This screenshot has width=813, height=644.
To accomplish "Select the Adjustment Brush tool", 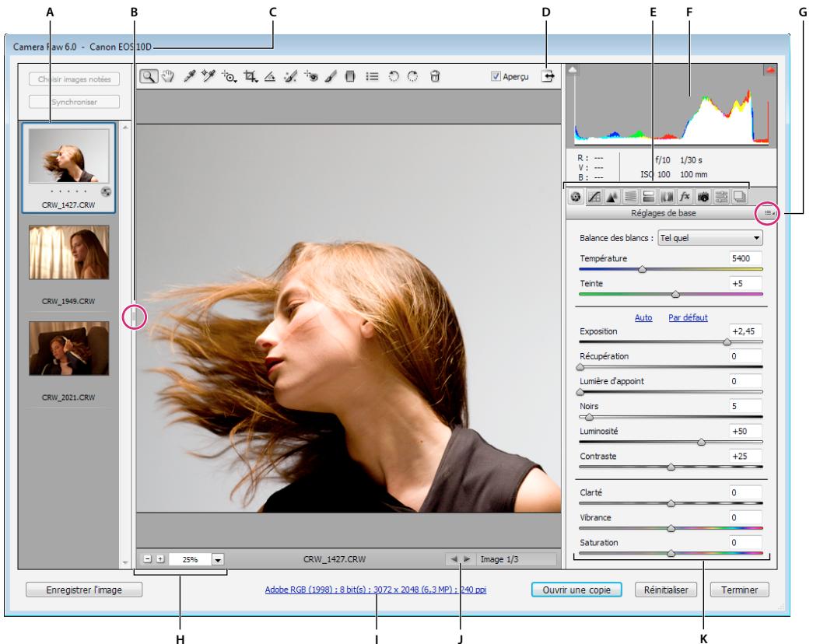I will pos(331,77).
